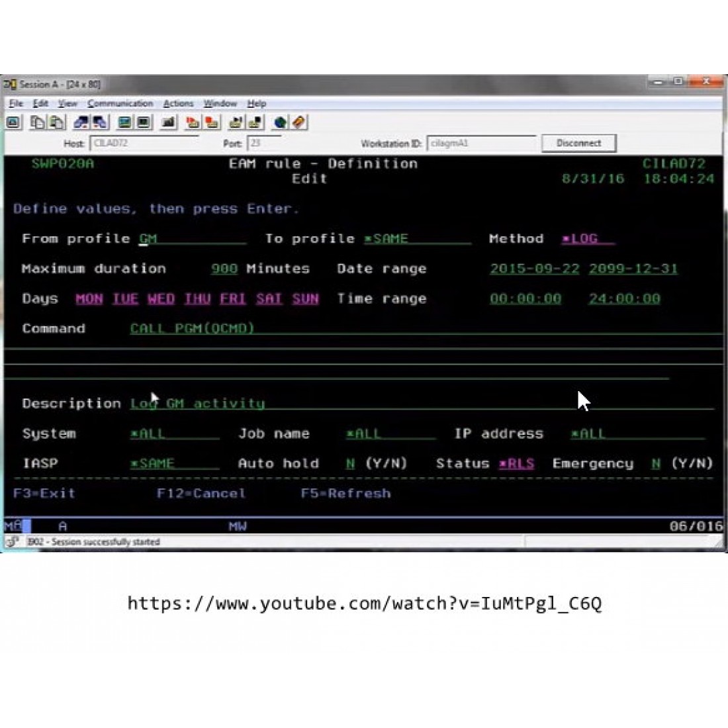Select the SAT day entry

(x=269, y=299)
